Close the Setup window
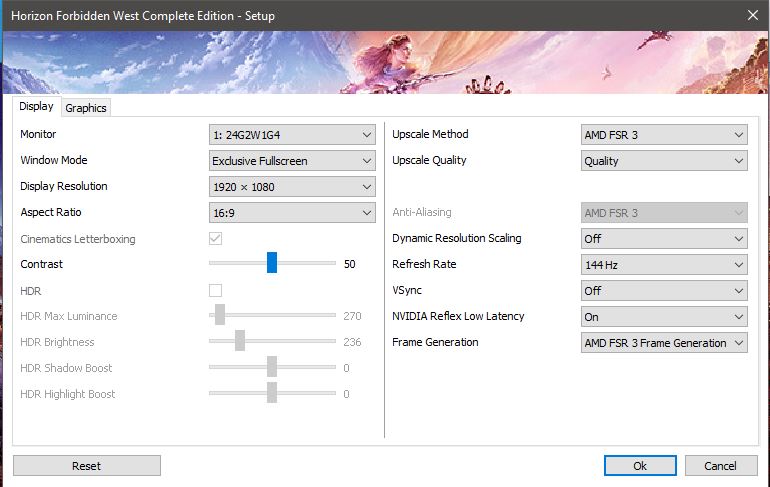 point(753,15)
